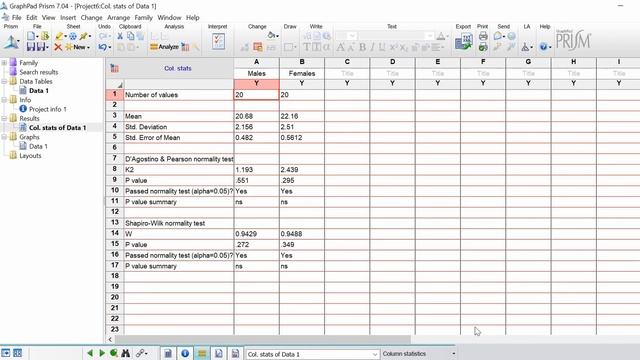
Task: Expand the Family tree node
Action: (x=4, y=63)
